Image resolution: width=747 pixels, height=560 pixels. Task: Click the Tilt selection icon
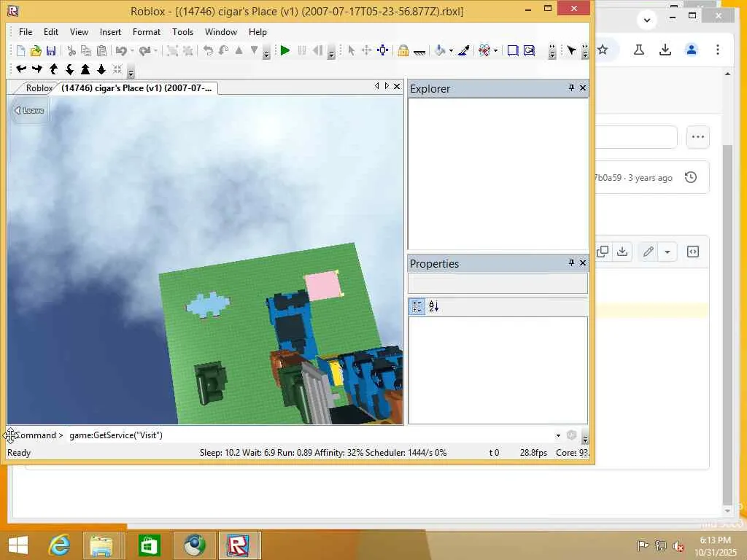point(223,50)
